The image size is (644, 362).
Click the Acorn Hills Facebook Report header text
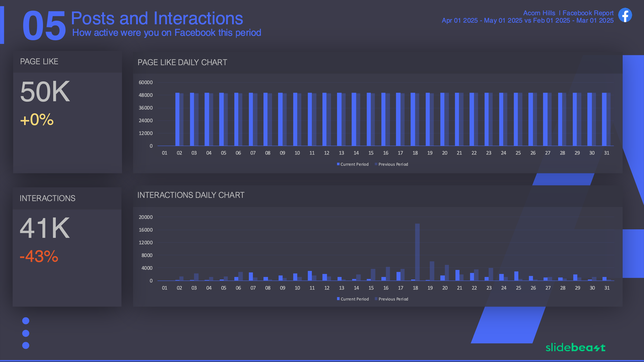[x=568, y=13]
